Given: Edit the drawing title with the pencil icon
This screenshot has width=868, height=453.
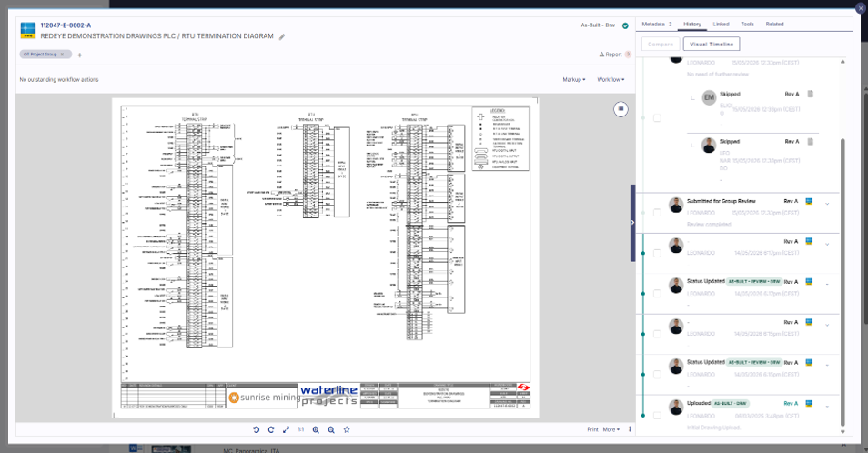Looking at the screenshot, I should [x=282, y=37].
